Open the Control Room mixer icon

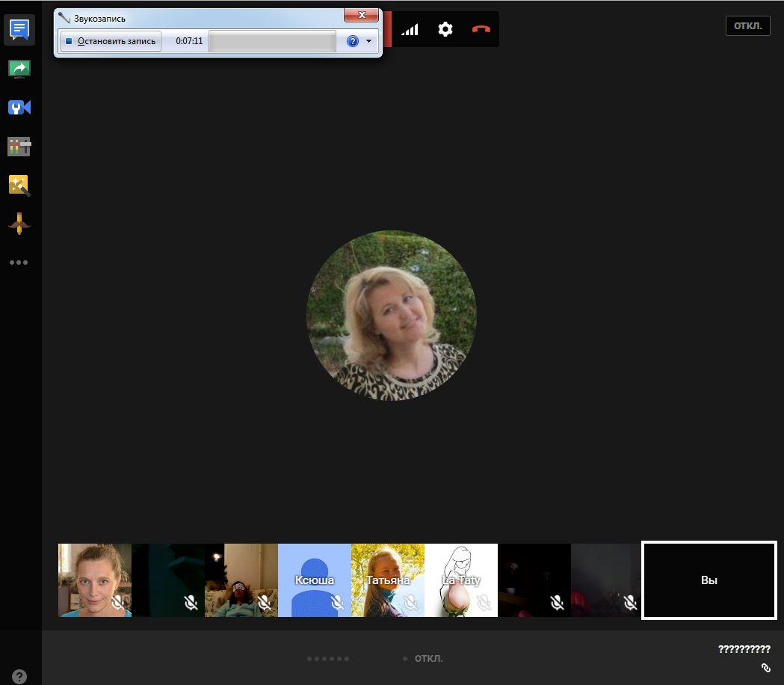[x=20, y=147]
